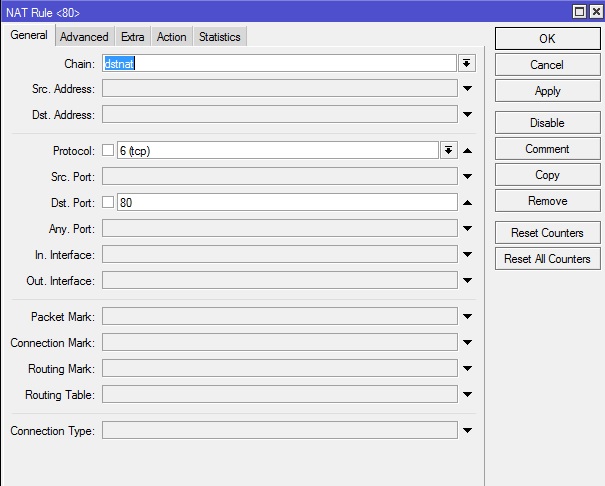
Task: Remove the NAT rule
Action: [548, 201]
